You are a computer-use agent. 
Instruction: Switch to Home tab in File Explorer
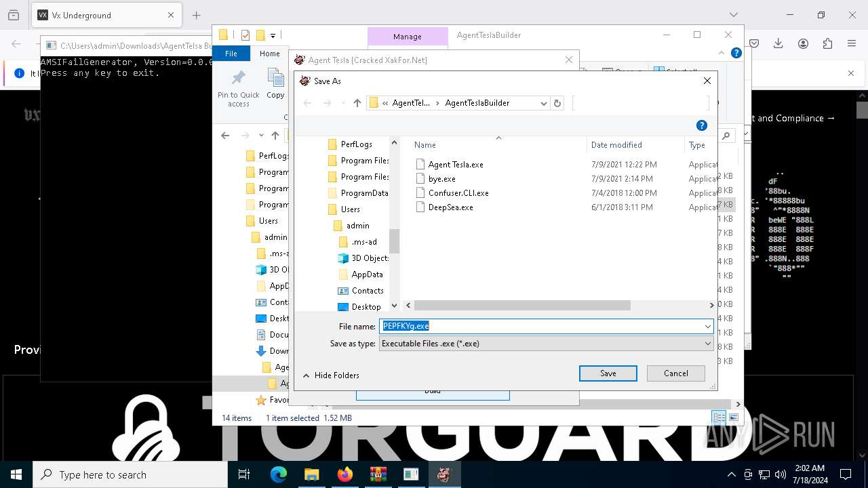click(x=269, y=54)
